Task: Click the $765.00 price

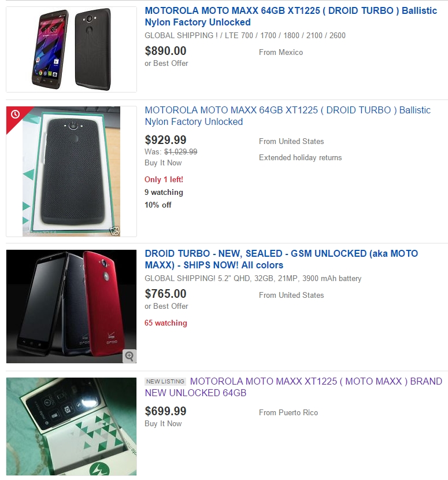Action: tap(165, 294)
